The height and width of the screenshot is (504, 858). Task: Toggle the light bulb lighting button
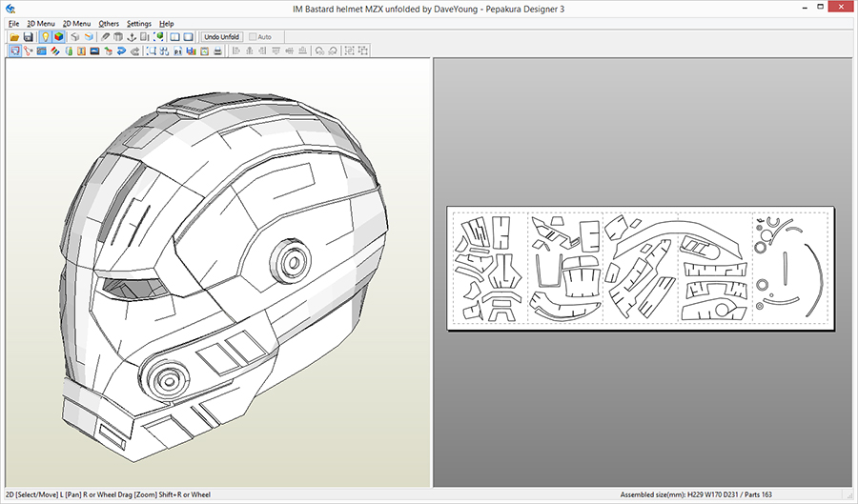click(x=46, y=37)
